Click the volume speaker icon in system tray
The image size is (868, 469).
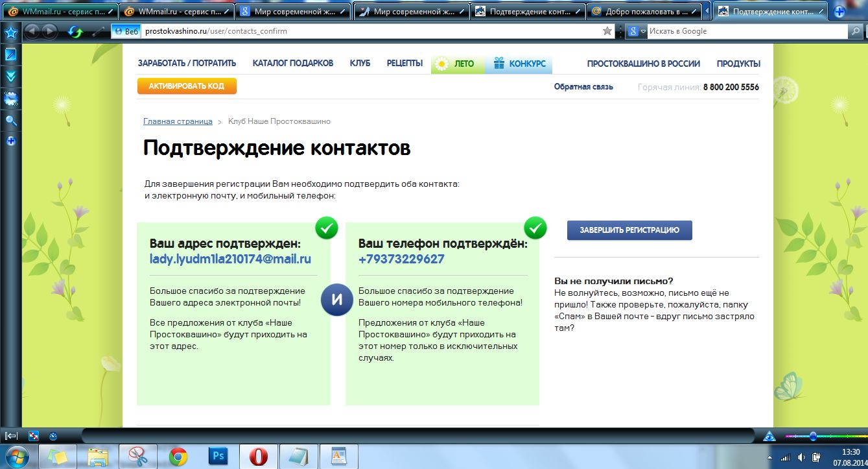pyautogui.click(x=802, y=457)
